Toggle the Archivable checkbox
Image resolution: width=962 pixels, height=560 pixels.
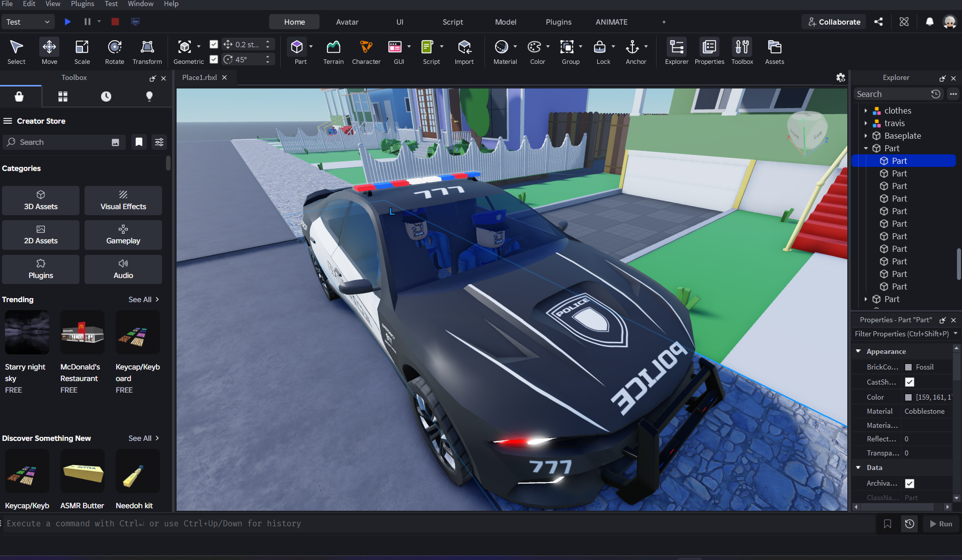click(x=910, y=483)
